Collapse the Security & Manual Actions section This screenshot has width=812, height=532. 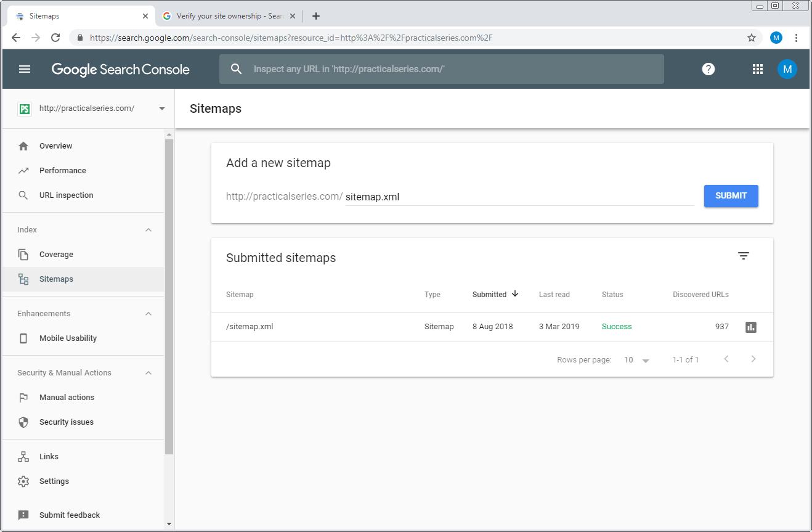[148, 373]
